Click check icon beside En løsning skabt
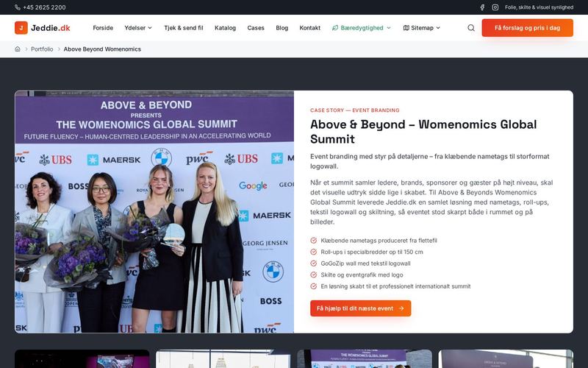This screenshot has width=588, height=368. [314, 286]
